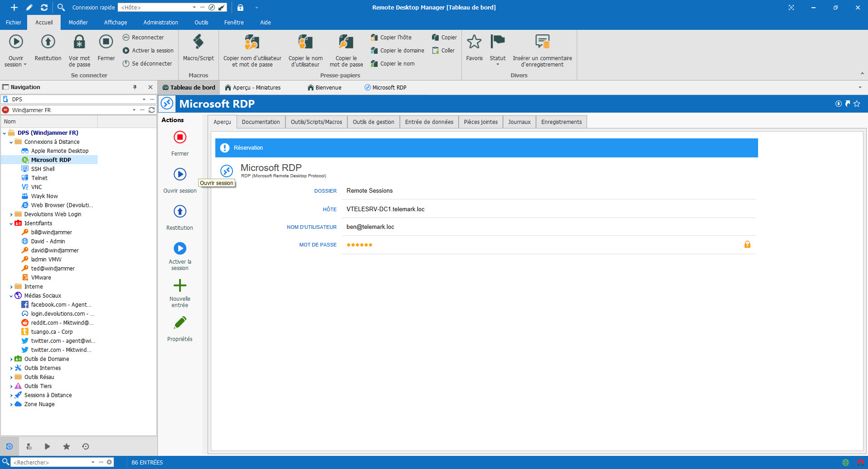868x469 pixels.
Task: Click Copier le mot de passe icon
Action: click(x=346, y=42)
